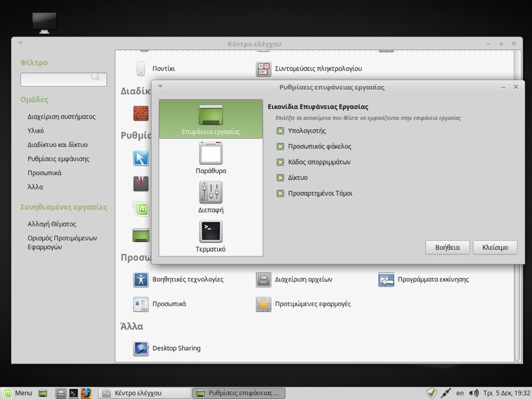Open Διαχείριση αρχείων settings
The width and height of the screenshot is (532, 399).
point(264,279)
